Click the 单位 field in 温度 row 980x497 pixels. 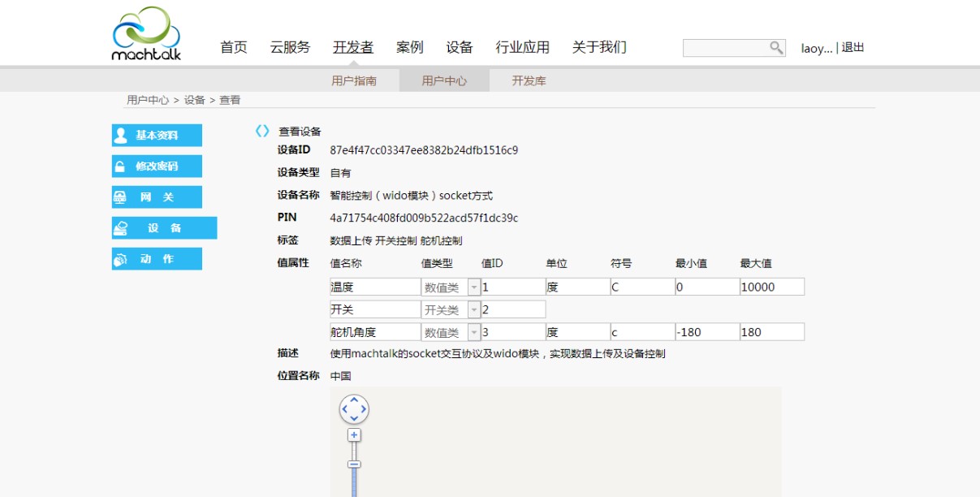click(577, 287)
